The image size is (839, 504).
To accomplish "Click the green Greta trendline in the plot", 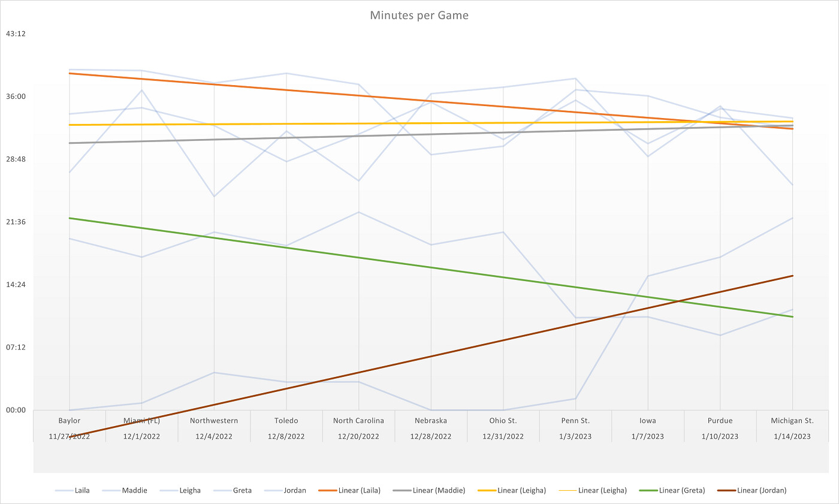I will [431, 267].
